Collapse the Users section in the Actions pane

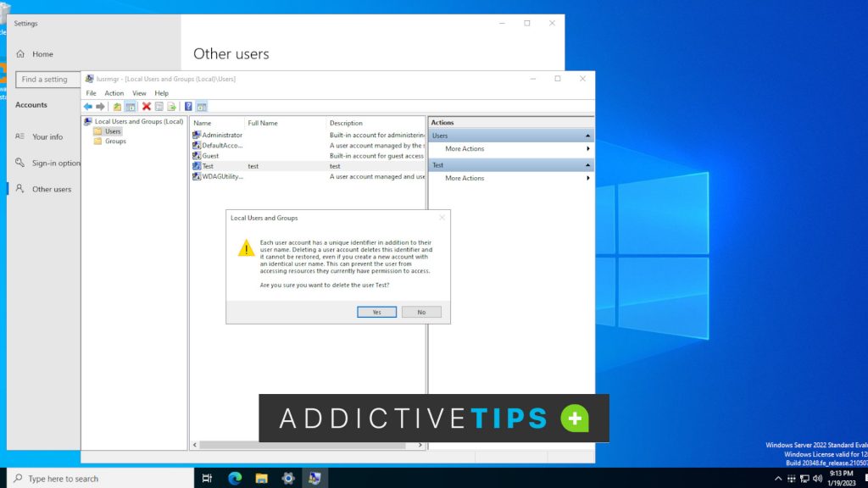coord(588,135)
